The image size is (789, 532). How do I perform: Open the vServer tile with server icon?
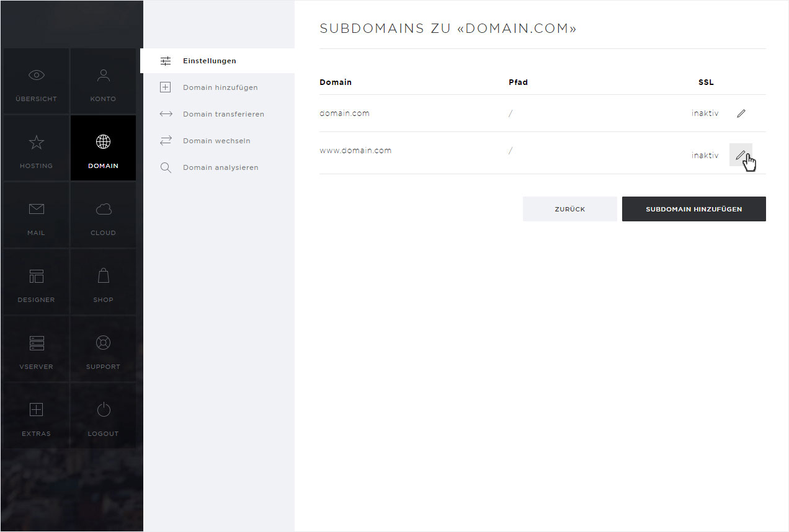[x=36, y=348]
